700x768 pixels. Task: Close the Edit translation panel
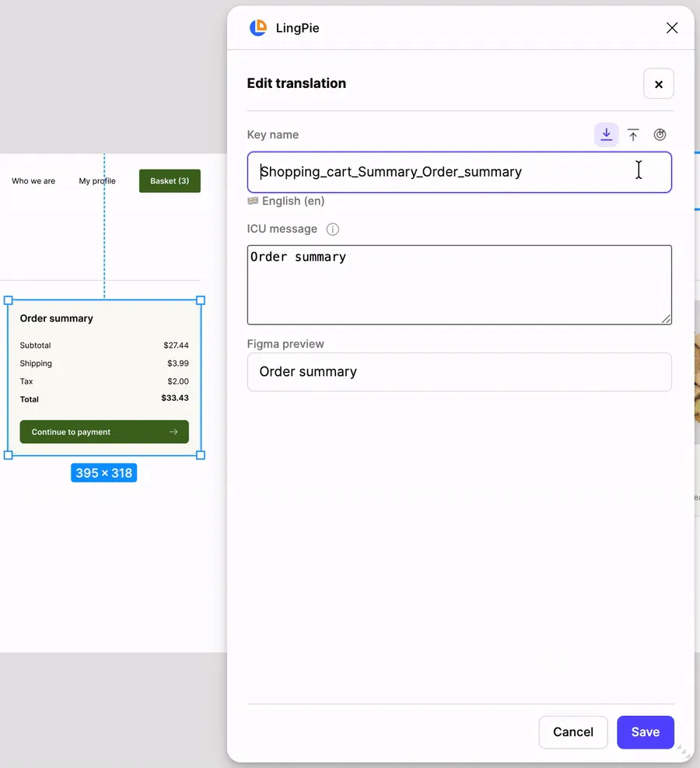[659, 84]
